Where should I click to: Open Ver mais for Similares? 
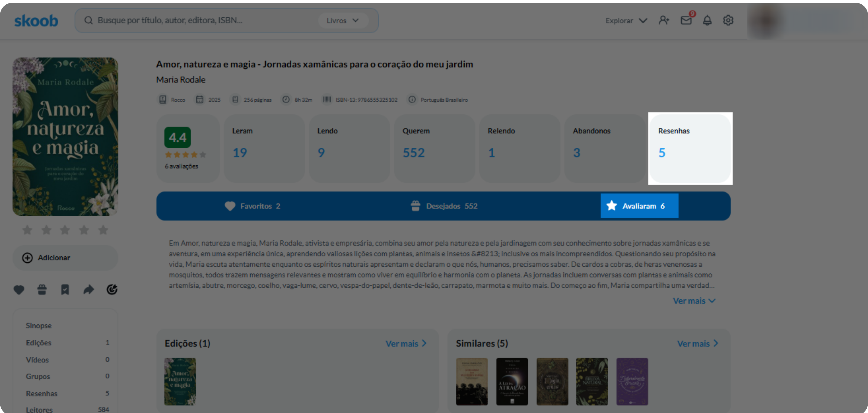(x=698, y=344)
